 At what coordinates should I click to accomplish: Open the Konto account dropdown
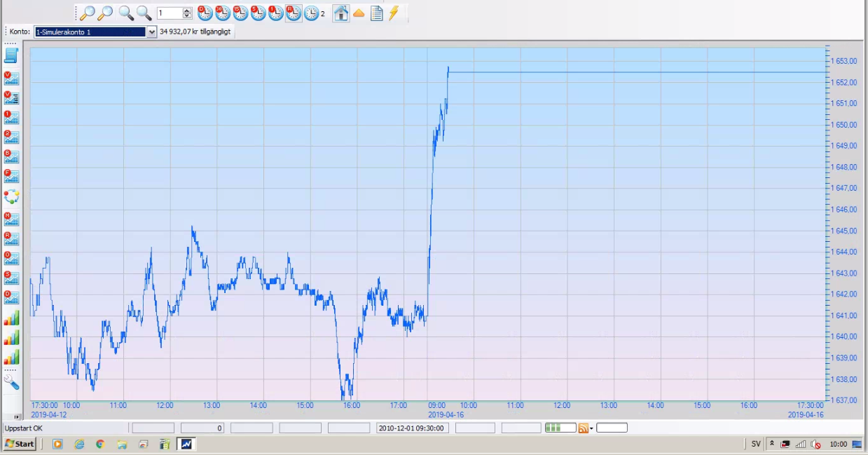(151, 32)
